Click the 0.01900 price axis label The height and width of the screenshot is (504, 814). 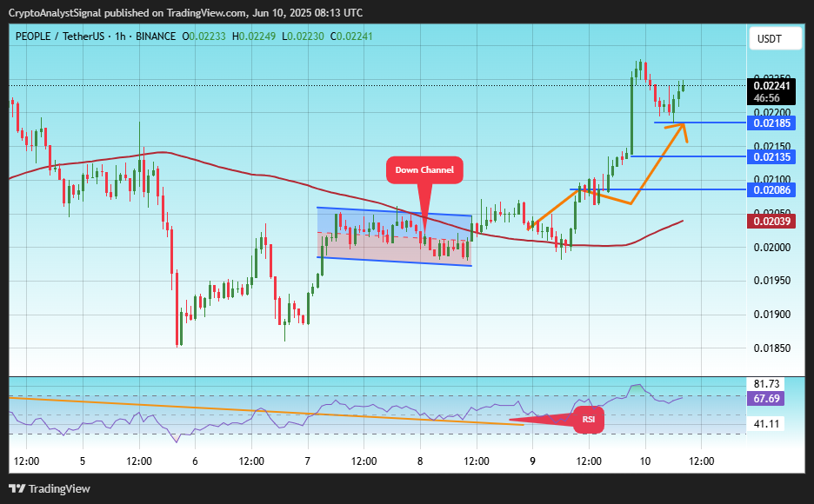pyautogui.click(x=772, y=315)
